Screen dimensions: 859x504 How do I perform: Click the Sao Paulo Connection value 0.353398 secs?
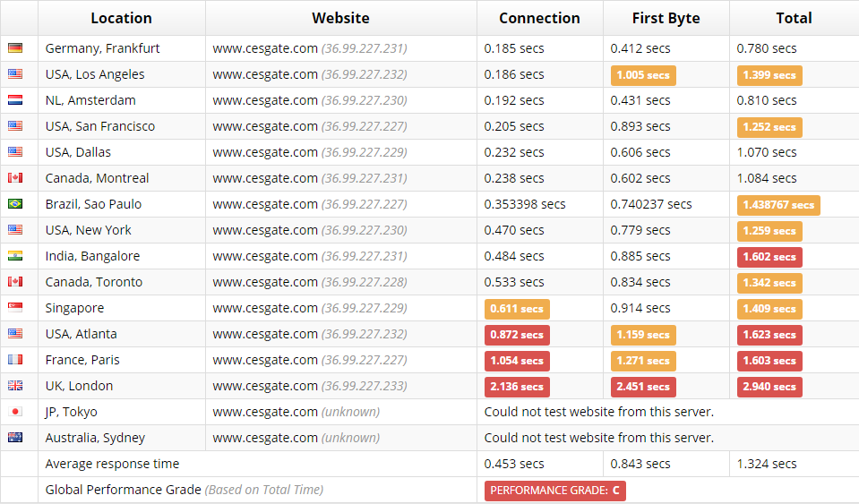click(x=525, y=204)
